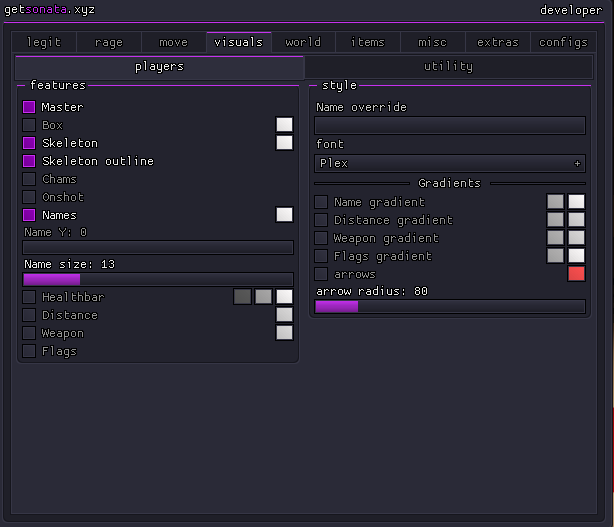This screenshot has height=527, width=614.
Task: Check the Distance gradient checkbox
Action: pyautogui.click(x=321, y=220)
